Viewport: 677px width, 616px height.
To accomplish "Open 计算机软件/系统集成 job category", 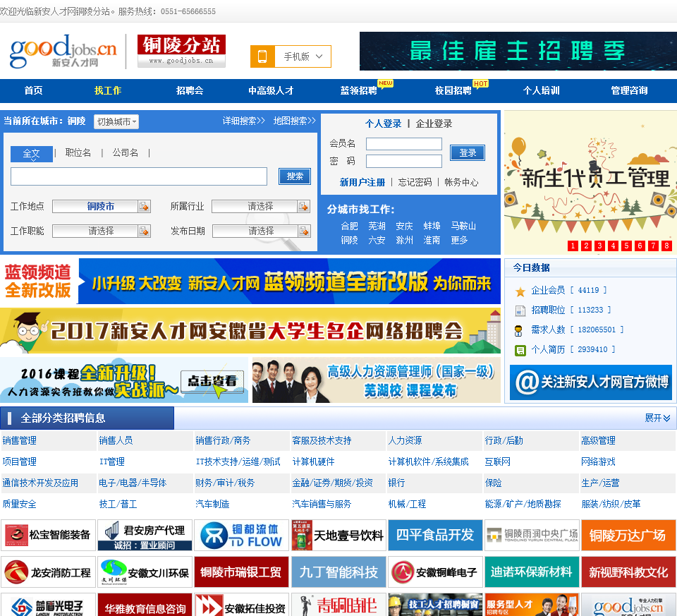I will coord(428,461).
